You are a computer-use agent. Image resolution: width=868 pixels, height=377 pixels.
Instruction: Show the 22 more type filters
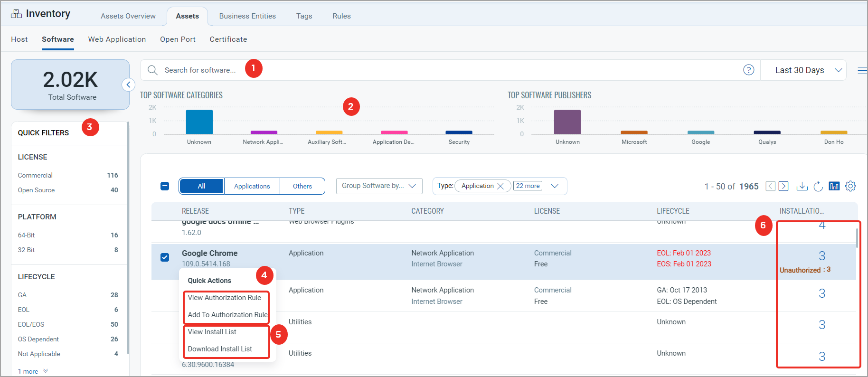tap(528, 186)
